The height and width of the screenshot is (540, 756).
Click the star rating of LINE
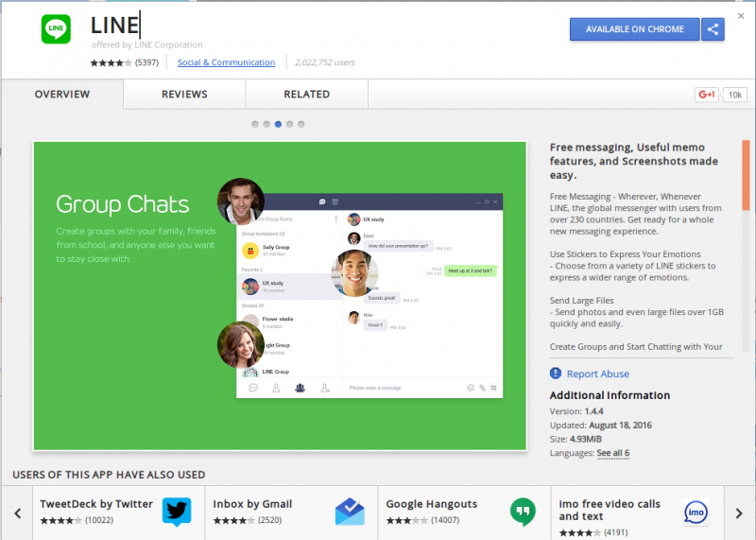[x=111, y=62]
